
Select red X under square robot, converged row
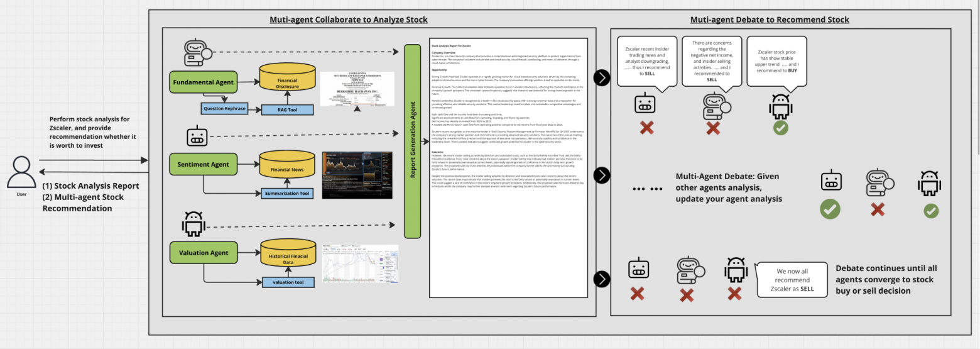(637, 293)
